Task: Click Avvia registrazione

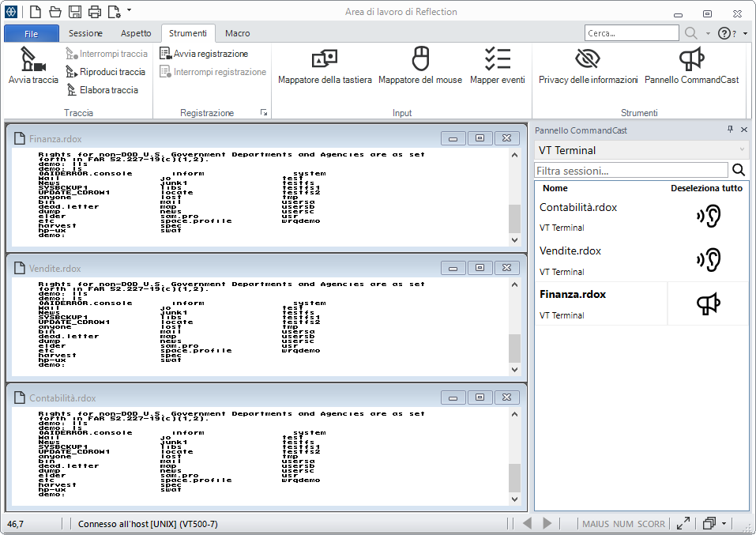Action: click(x=204, y=54)
